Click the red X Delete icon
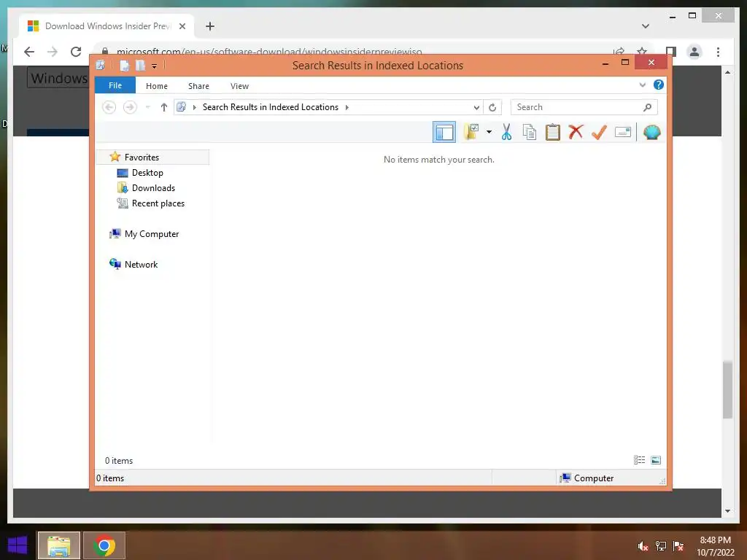747x560 pixels. pyautogui.click(x=576, y=131)
